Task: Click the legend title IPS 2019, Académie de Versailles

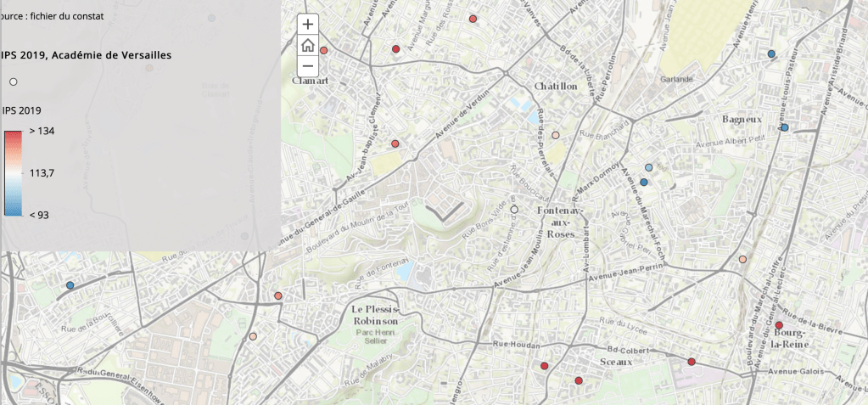Action: click(87, 55)
